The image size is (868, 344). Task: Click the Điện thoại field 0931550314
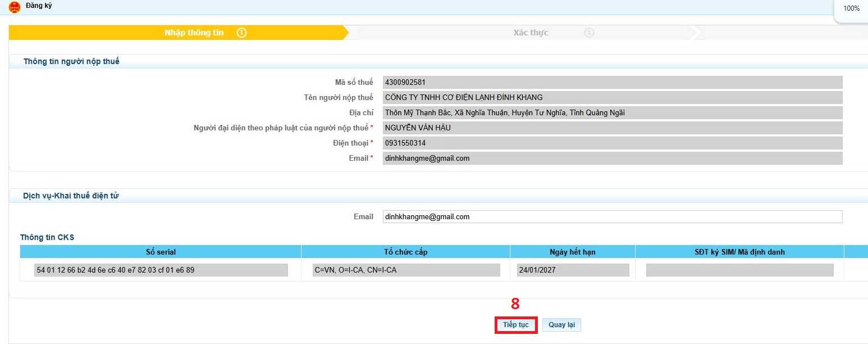coord(613,143)
